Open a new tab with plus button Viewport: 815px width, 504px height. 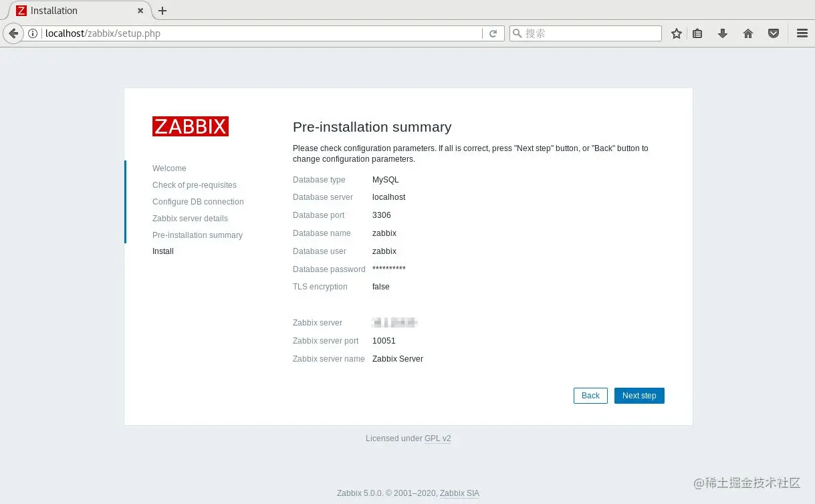162,11
